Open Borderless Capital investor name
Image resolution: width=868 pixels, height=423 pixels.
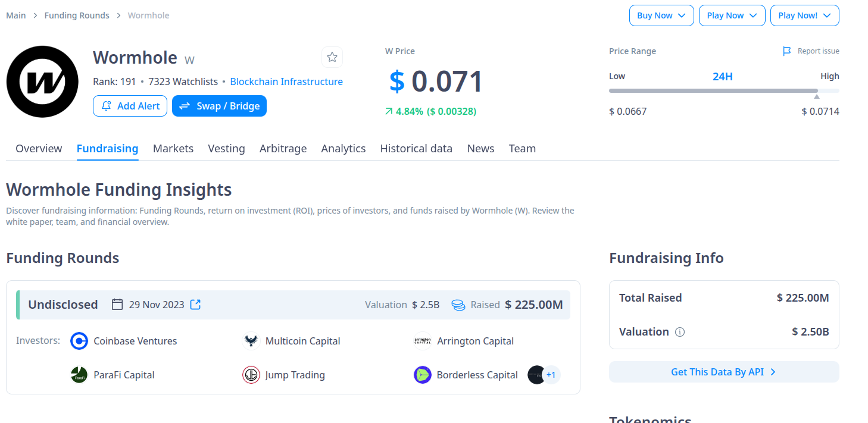pos(477,375)
